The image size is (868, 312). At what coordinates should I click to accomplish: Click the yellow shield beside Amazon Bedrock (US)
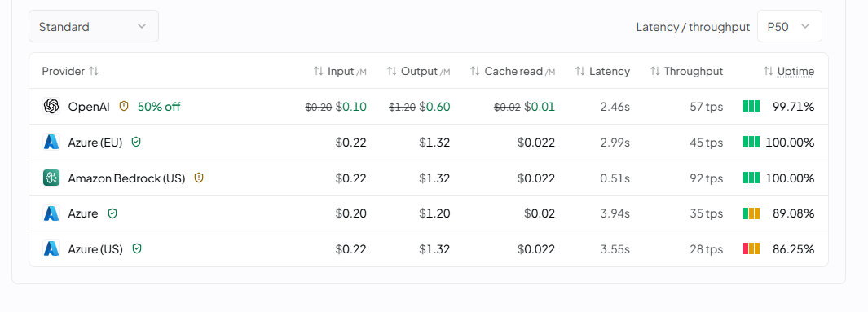[x=199, y=178]
